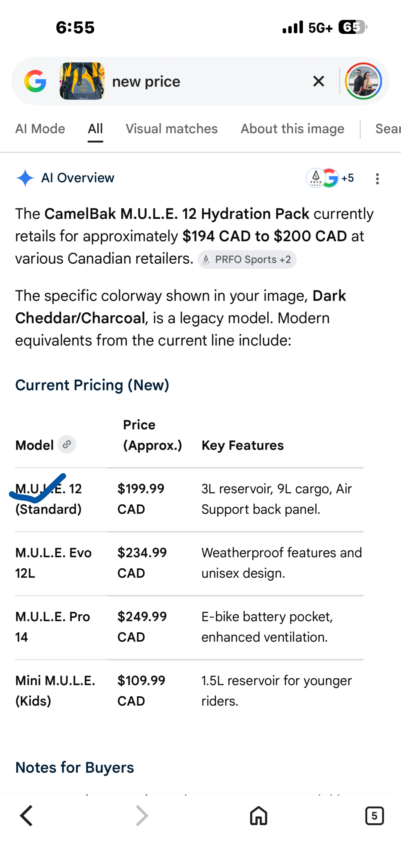Open the PRFO Sports +2 source chip
401x868 pixels.
click(x=247, y=259)
